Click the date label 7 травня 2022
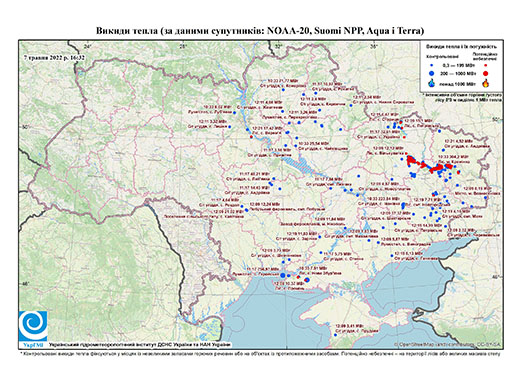The height and width of the screenshot is (368, 520). pos(54,58)
